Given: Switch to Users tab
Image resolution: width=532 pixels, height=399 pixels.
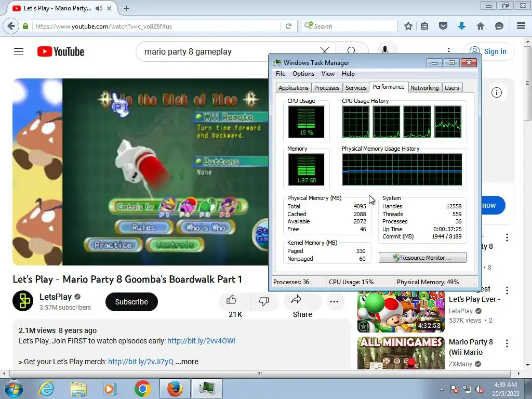Looking at the screenshot, I should click(x=451, y=87).
